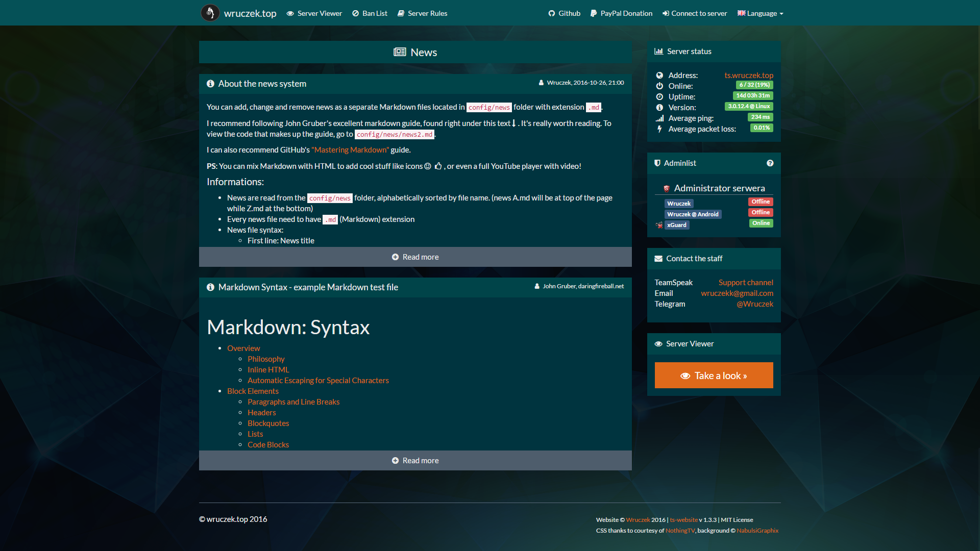Click the wruczek.top logo header
Screen dimensions: 980x551
(239, 13)
